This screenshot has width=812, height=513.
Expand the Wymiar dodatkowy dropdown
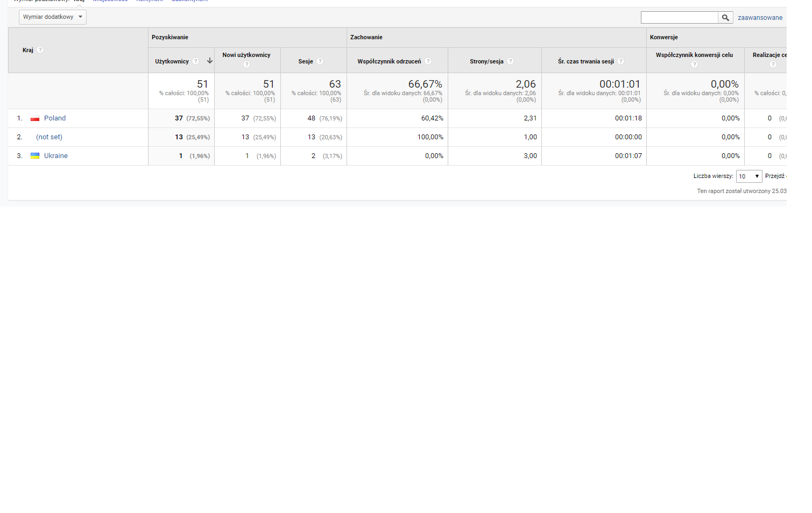[53, 17]
